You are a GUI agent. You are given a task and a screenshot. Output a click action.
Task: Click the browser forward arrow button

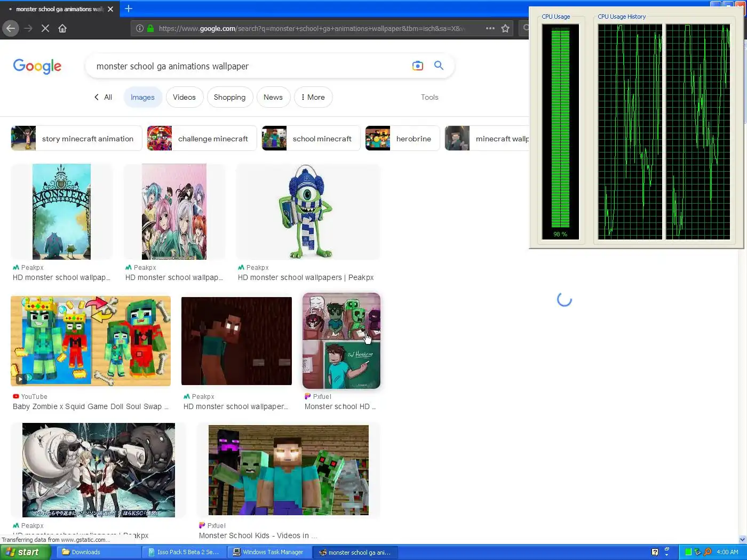28,28
